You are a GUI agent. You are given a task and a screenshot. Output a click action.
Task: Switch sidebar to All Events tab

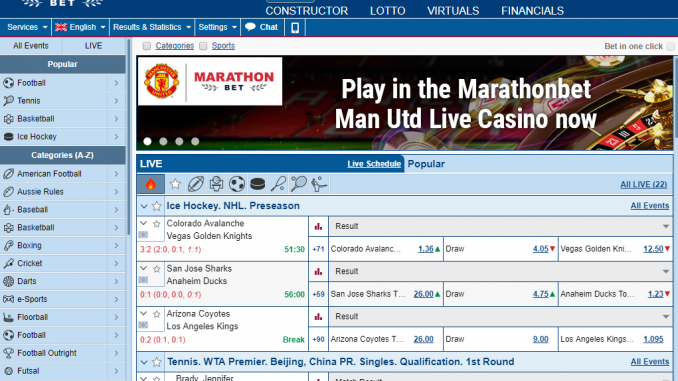[31, 46]
